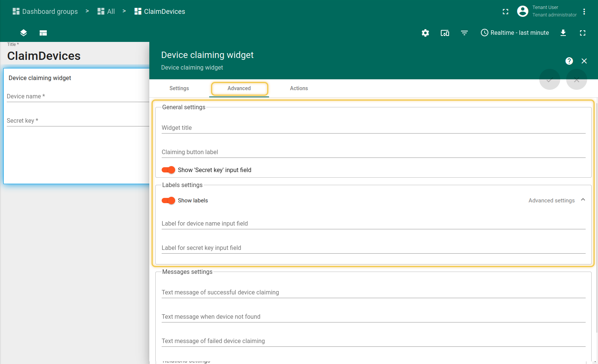Screen dimensions: 598x364
Task: Open entity aliases icon
Action: pos(445,33)
